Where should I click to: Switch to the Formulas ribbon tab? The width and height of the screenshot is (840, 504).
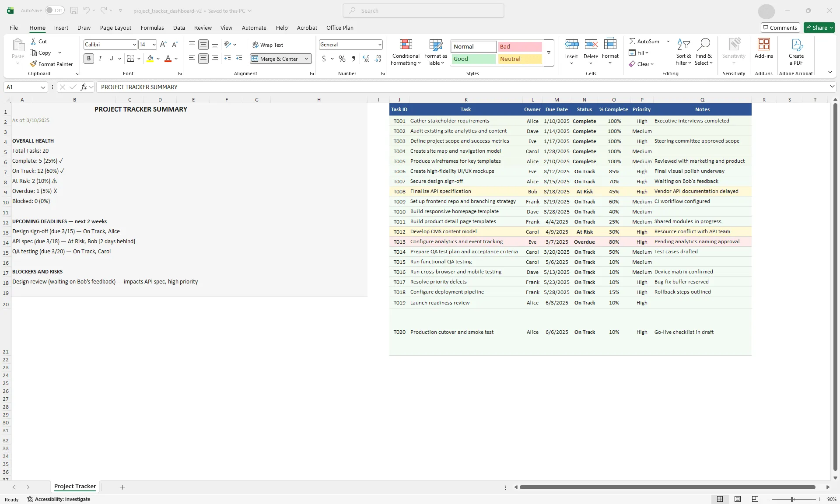pos(152,28)
